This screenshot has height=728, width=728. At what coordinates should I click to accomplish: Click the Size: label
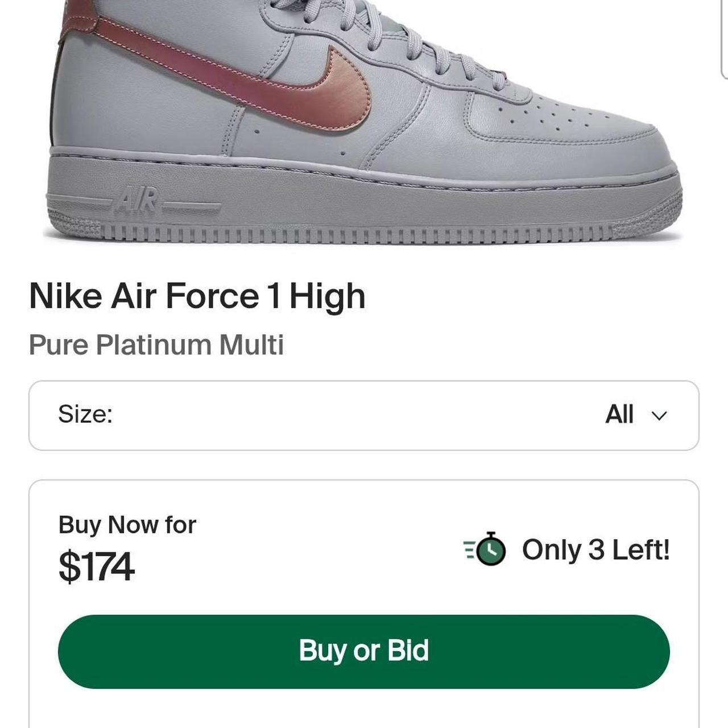point(85,414)
